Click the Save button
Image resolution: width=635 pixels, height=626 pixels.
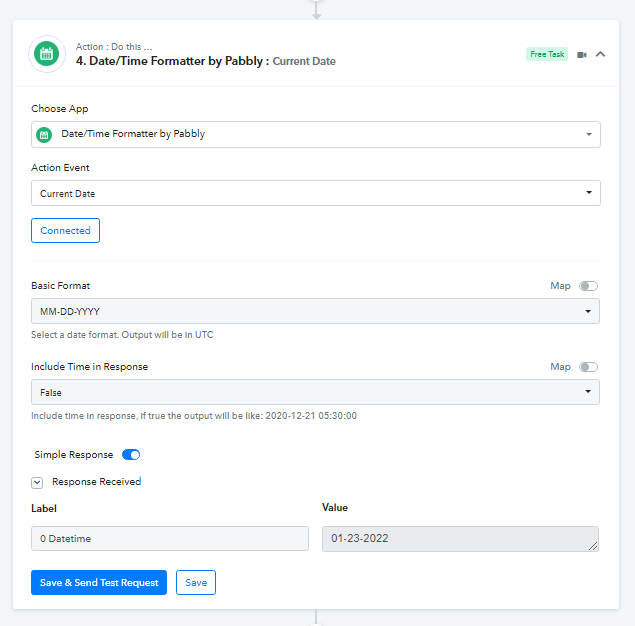pos(196,583)
